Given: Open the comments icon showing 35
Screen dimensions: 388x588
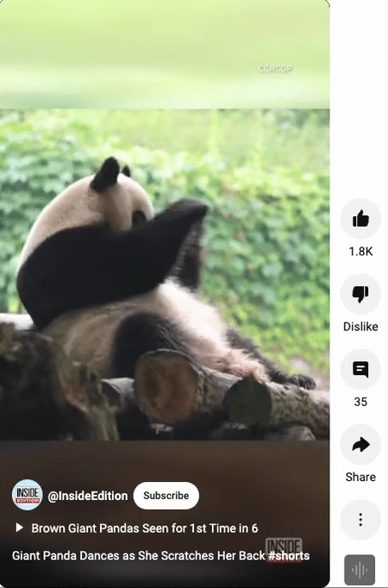Looking at the screenshot, I should (x=360, y=369).
